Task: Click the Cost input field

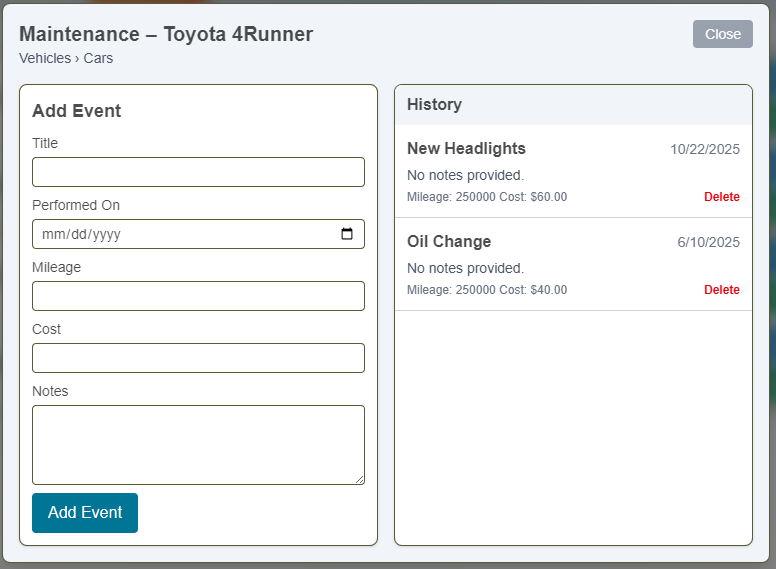Action: point(198,358)
